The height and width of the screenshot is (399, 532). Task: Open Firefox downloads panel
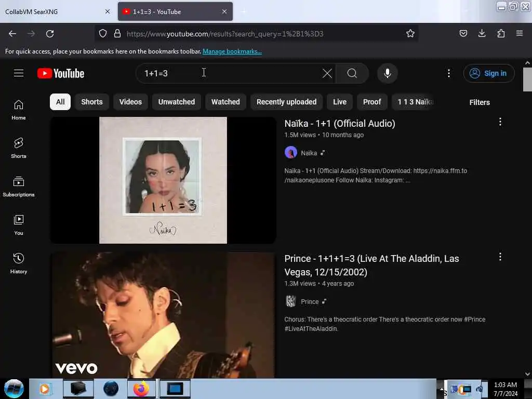pyautogui.click(x=482, y=33)
